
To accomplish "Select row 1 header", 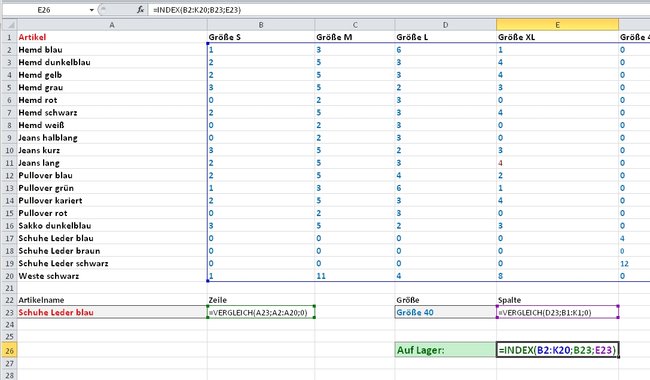I will [10, 37].
